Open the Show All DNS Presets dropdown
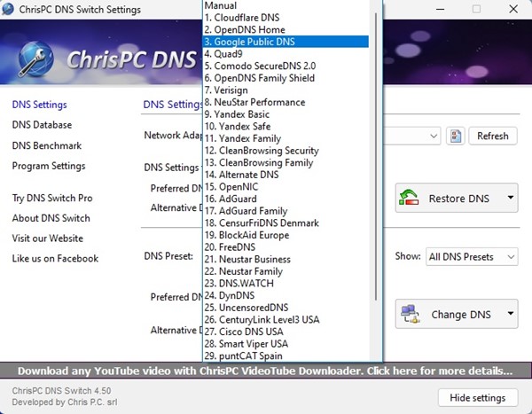This screenshot has height=414, width=532. (472, 256)
